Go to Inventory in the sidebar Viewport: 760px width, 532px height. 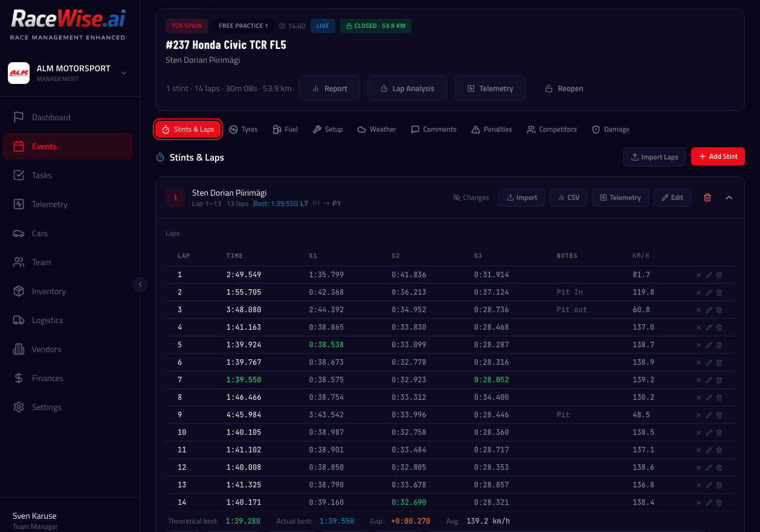(x=48, y=291)
